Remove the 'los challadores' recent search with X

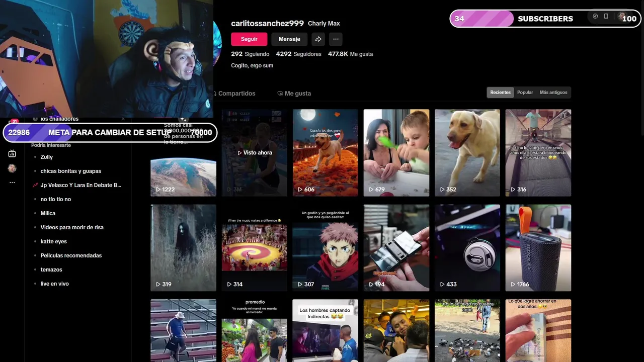[x=123, y=119]
